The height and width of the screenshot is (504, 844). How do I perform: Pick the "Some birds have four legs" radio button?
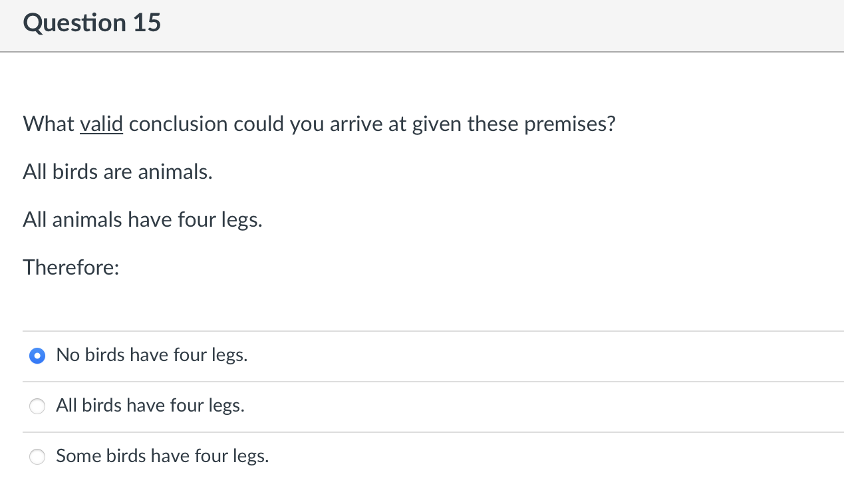pos(38,457)
